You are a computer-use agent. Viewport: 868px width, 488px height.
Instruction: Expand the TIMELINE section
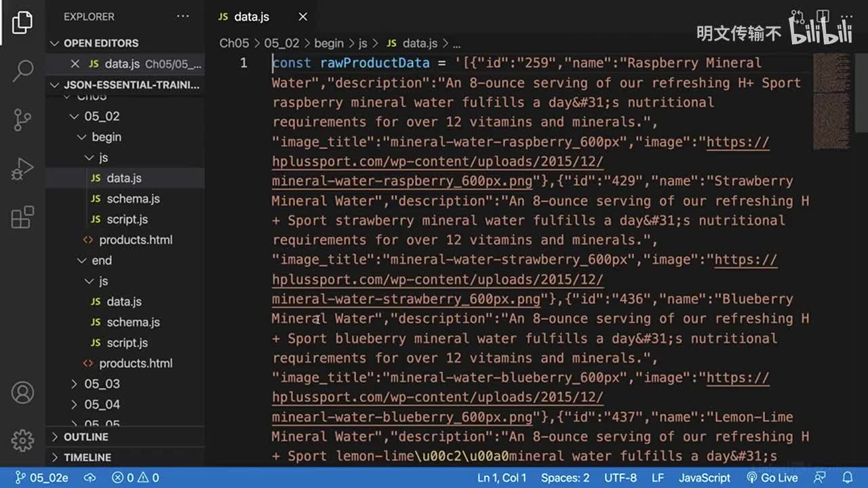125,457
